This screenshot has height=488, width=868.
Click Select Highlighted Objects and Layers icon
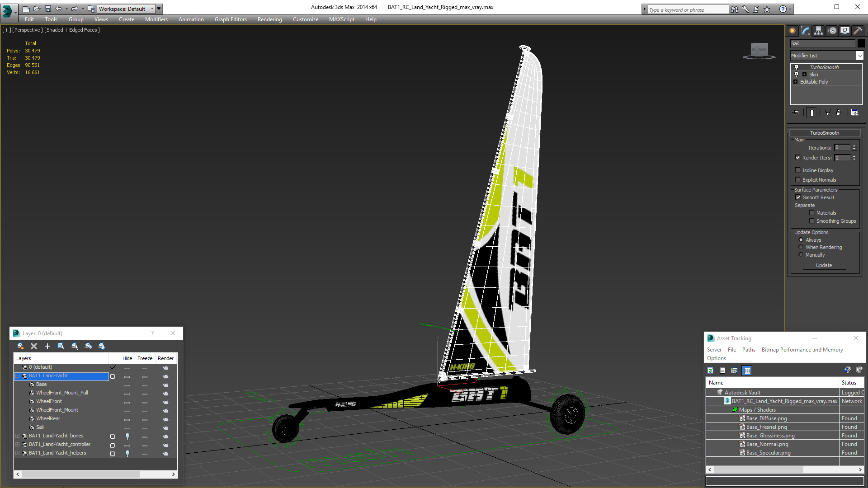point(61,346)
